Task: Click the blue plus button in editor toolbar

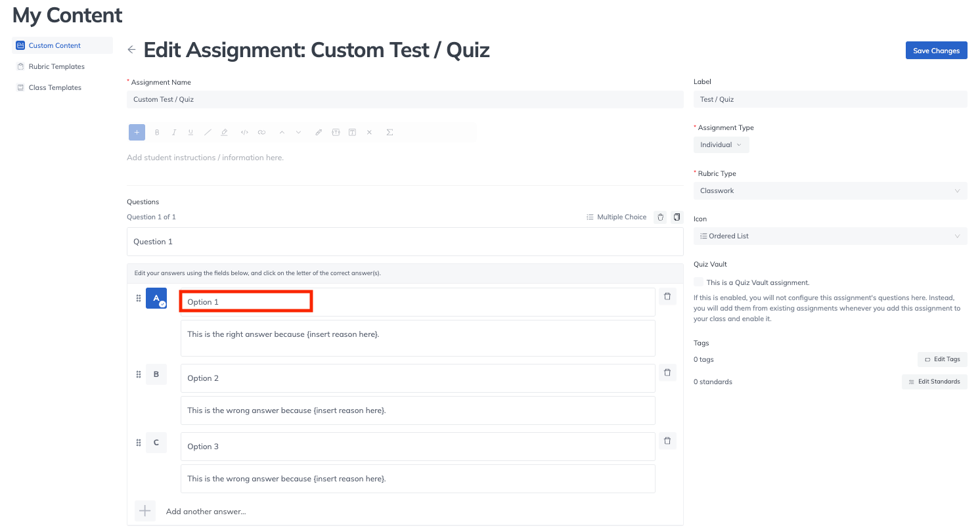Action: [137, 132]
